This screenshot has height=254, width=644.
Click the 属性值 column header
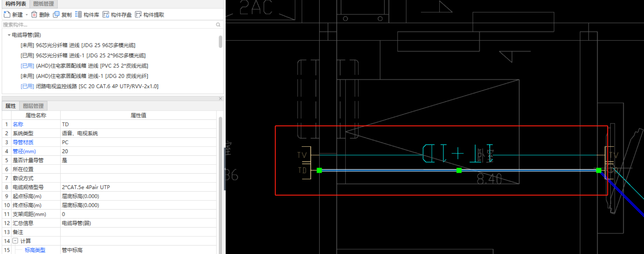(x=138, y=115)
